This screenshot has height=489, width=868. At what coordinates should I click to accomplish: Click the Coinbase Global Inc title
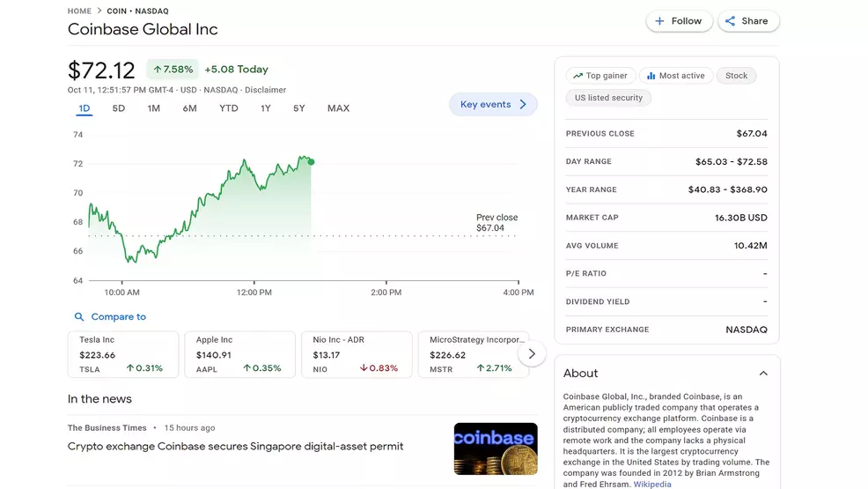pyautogui.click(x=143, y=29)
